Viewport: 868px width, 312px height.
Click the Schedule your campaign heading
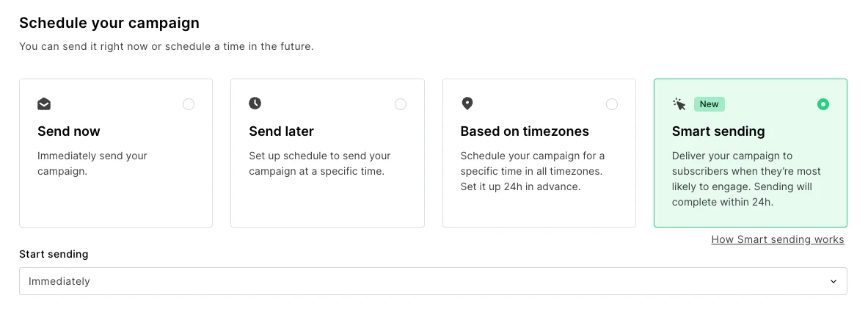click(x=109, y=23)
